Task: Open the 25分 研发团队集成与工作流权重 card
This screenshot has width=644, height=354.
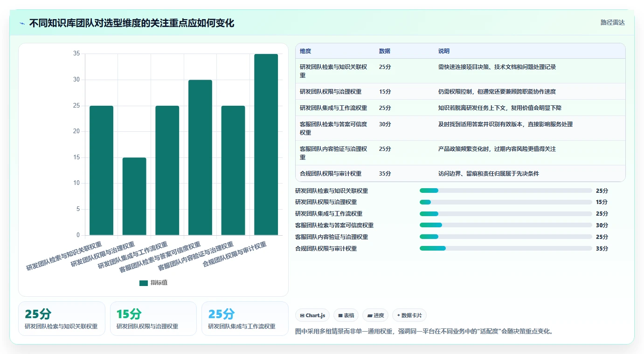Action: pos(245,319)
